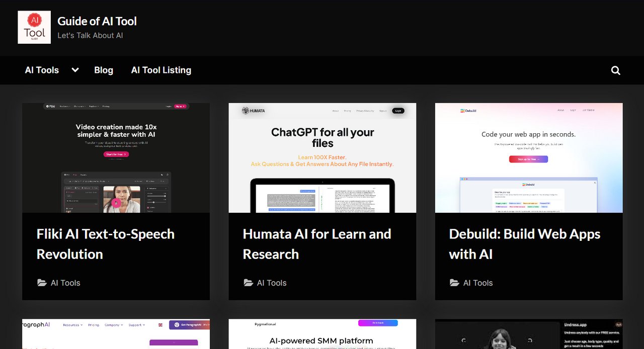Open Humata AI for Learn and Research title
This screenshot has width=644, height=349.
317,244
